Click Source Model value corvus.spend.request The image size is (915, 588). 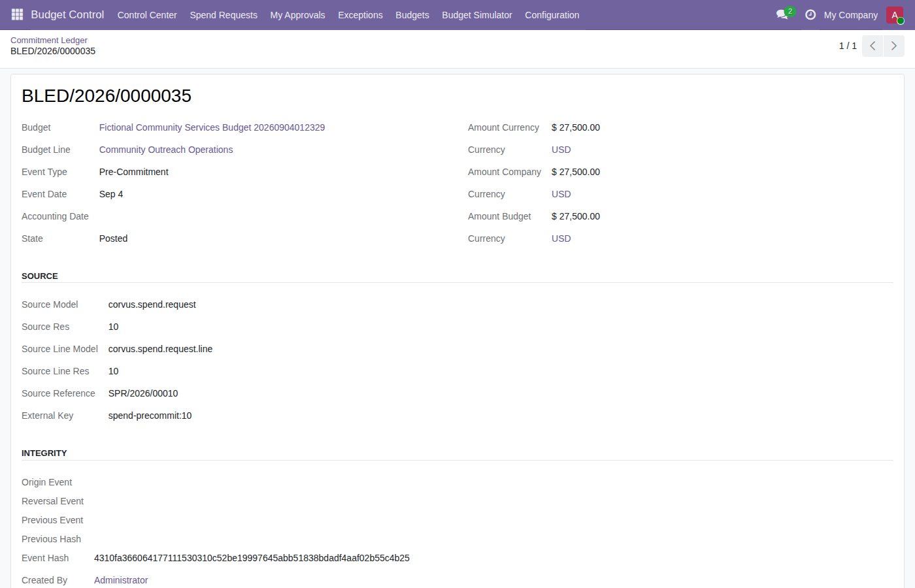coord(152,304)
